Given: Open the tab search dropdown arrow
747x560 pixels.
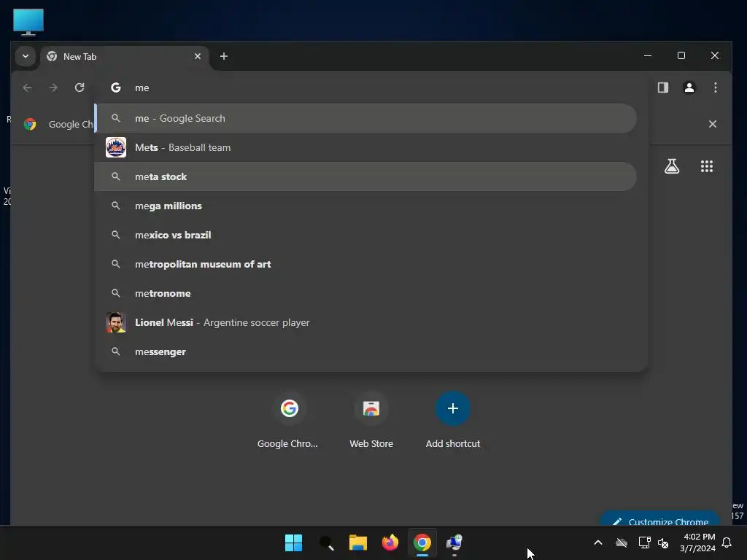Looking at the screenshot, I should (26, 56).
